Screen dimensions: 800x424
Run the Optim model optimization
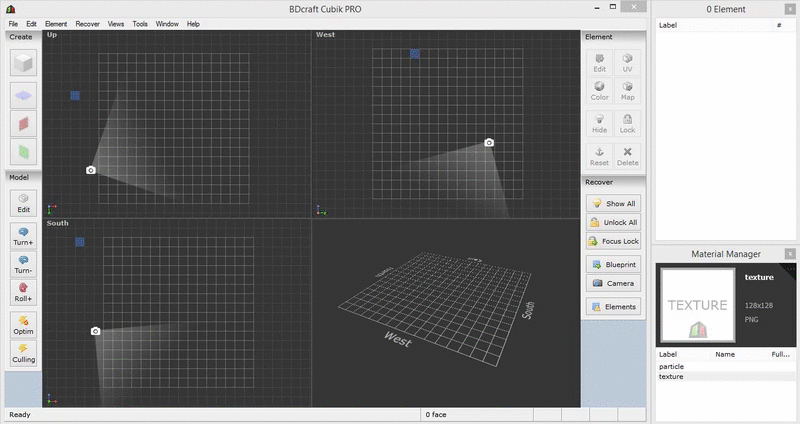[23, 325]
